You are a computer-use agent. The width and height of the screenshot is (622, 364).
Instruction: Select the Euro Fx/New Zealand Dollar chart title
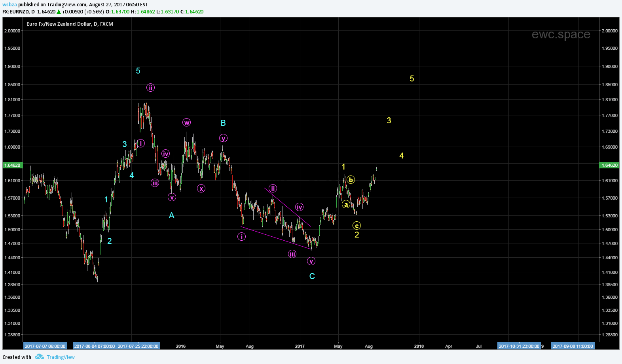coord(70,24)
